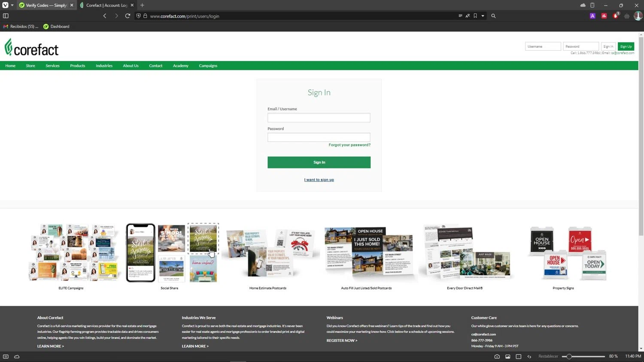
Task: Click the small header Sign In button
Action: pyautogui.click(x=608, y=46)
